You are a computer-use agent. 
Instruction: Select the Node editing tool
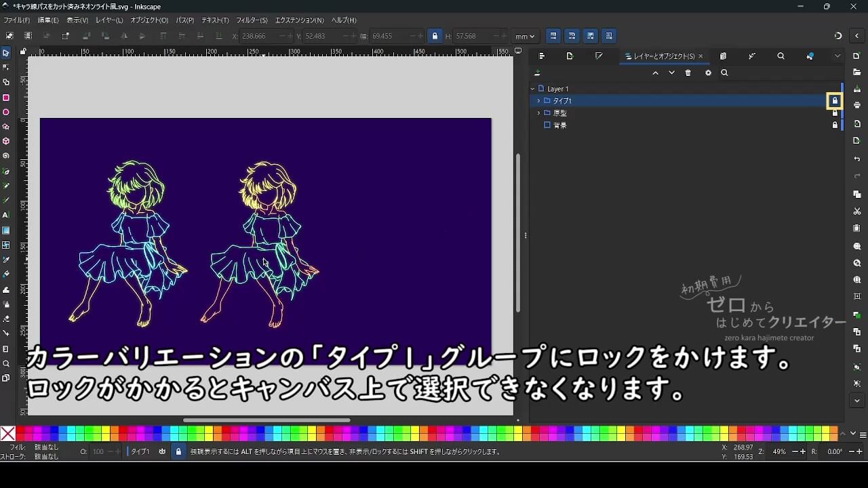pos(6,67)
